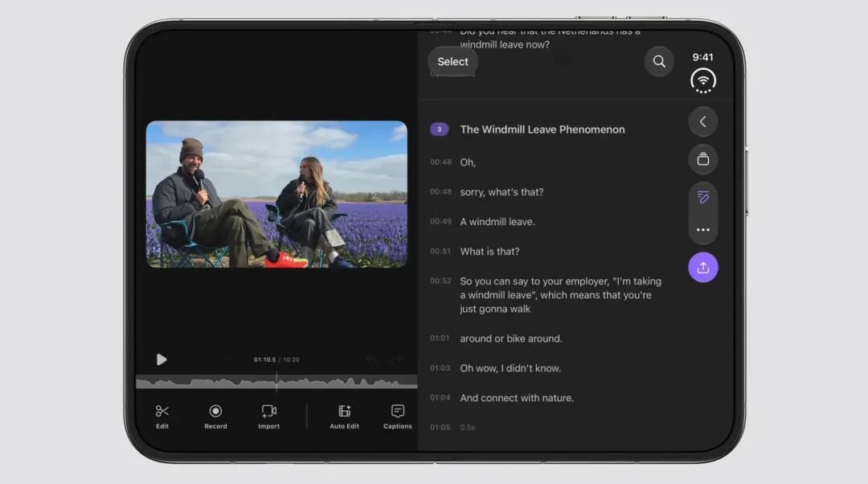Image resolution: width=868 pixels, height=484 pixels.
Task: Click transcript line 'sorry, what's that?'
Action: 502,192
